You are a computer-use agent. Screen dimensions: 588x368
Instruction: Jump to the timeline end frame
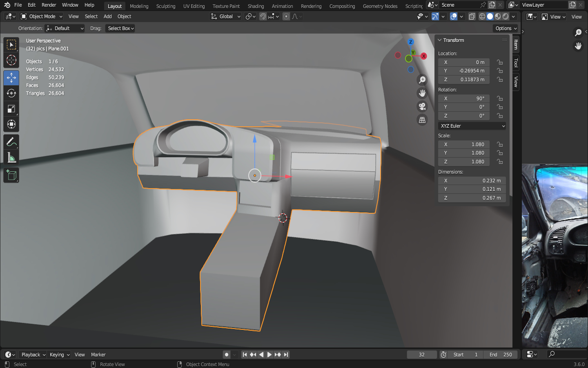[286, 355]
